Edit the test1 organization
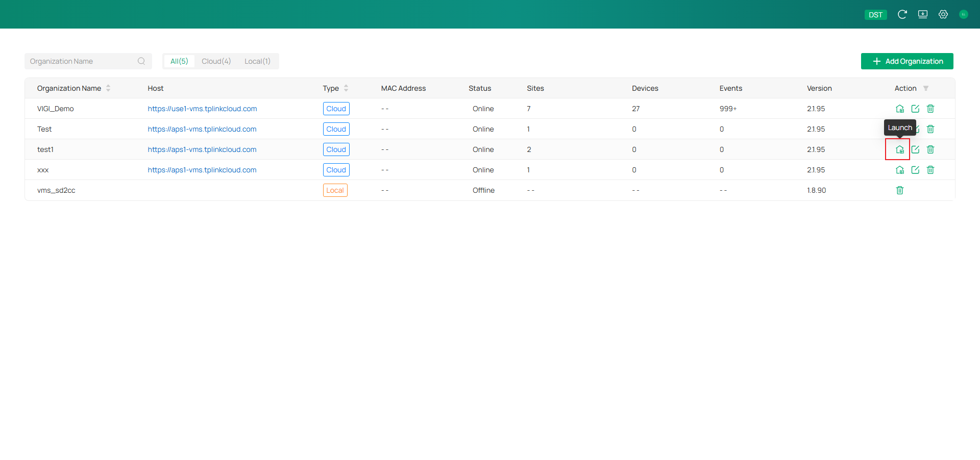Screen dimensions: 980x460 click(x=915, y=149)
